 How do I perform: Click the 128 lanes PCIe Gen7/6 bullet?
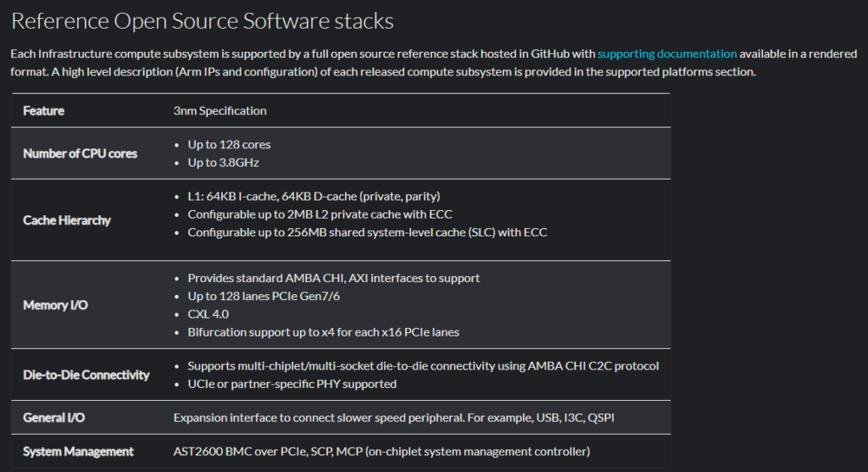coord(264,296)
